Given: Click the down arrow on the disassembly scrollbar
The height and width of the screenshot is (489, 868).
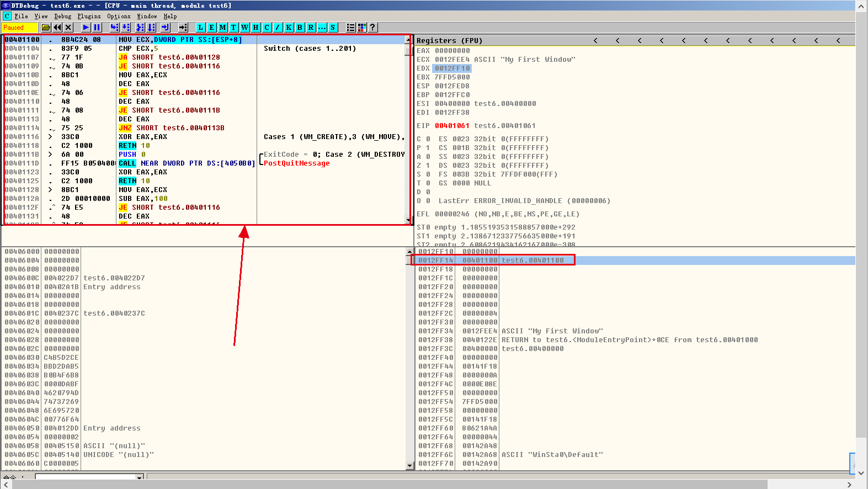Looking at the screenshot, I should [x=408, y=220].
